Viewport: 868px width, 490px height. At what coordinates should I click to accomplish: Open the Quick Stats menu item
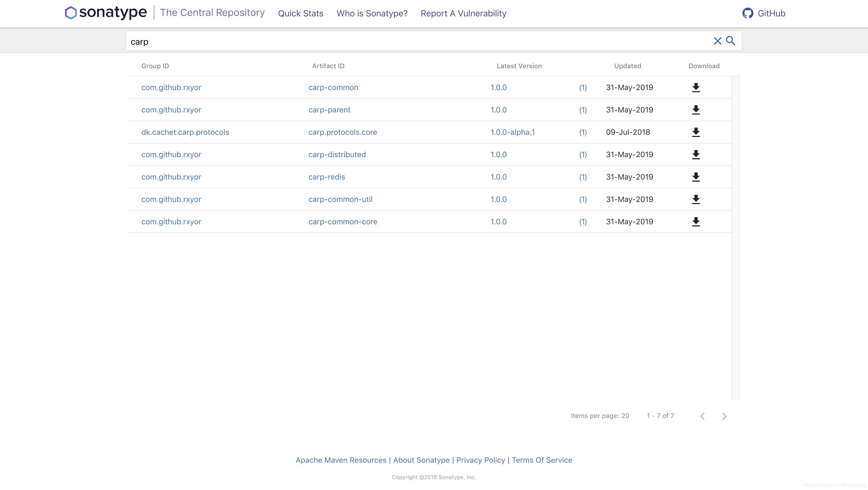pyautogui.click(x=301, y=13)
